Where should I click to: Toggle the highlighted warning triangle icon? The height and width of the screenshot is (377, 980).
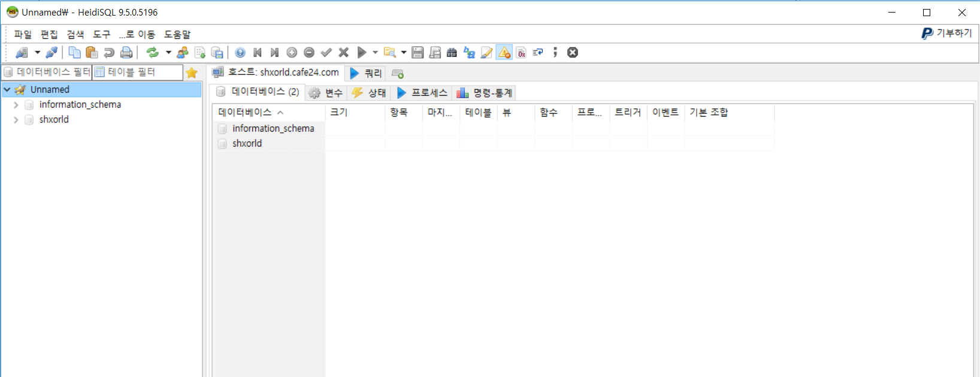504,53
